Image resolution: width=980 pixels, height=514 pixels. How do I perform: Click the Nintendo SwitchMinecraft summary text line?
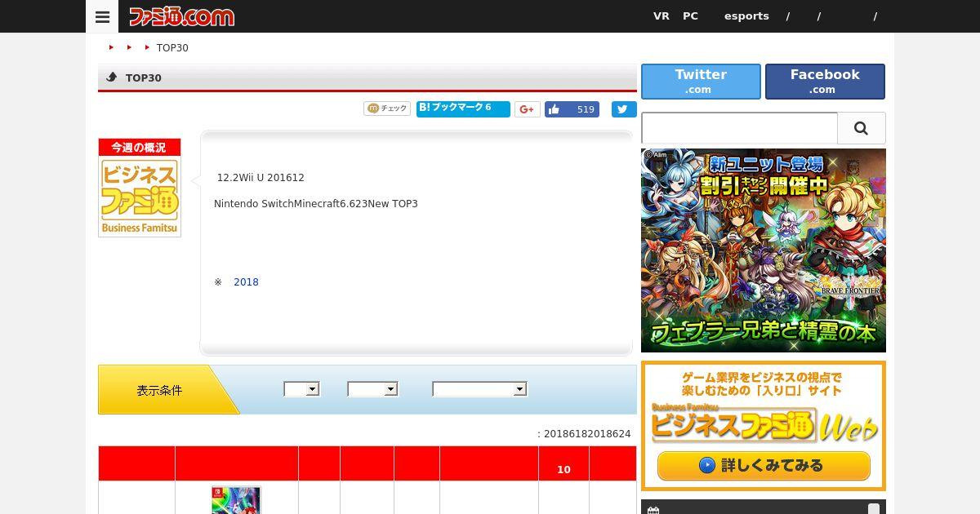pos(316,204)
